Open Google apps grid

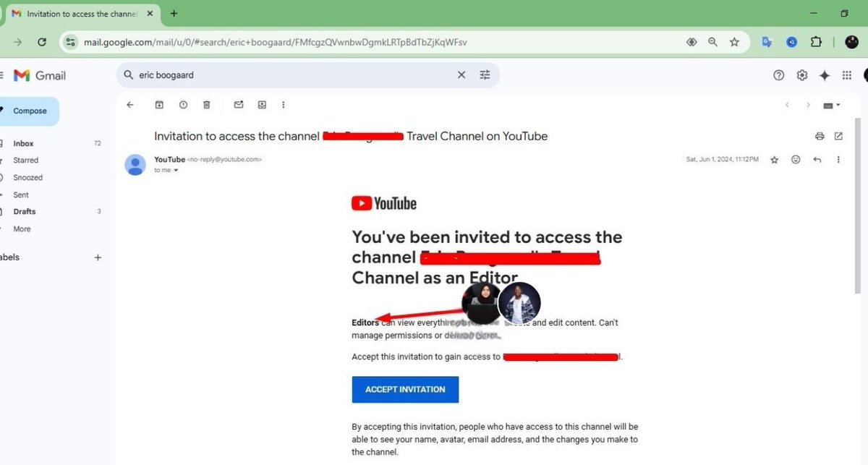(x=847, y=75)
